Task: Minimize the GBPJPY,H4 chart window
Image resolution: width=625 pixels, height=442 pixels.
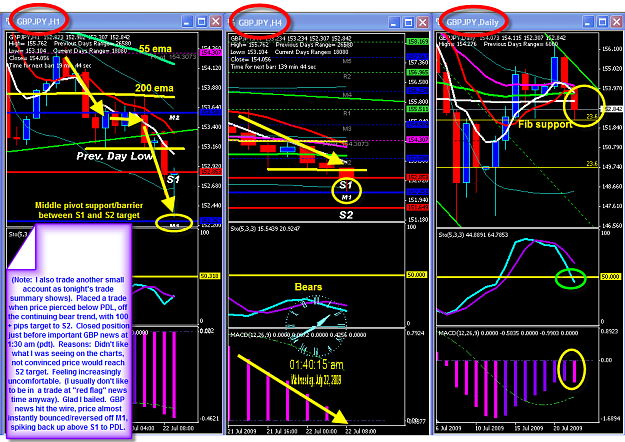Action: click(x=394, y=23)
